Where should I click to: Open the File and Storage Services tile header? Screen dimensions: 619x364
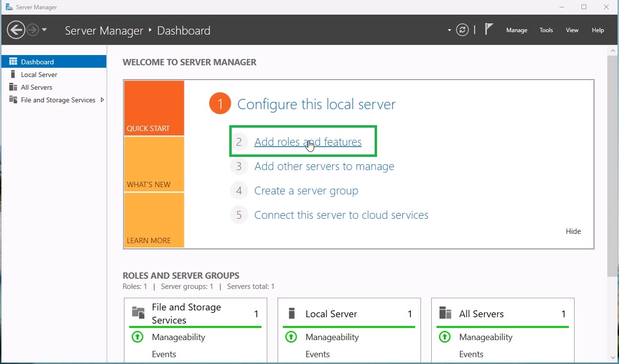[195, 313]
